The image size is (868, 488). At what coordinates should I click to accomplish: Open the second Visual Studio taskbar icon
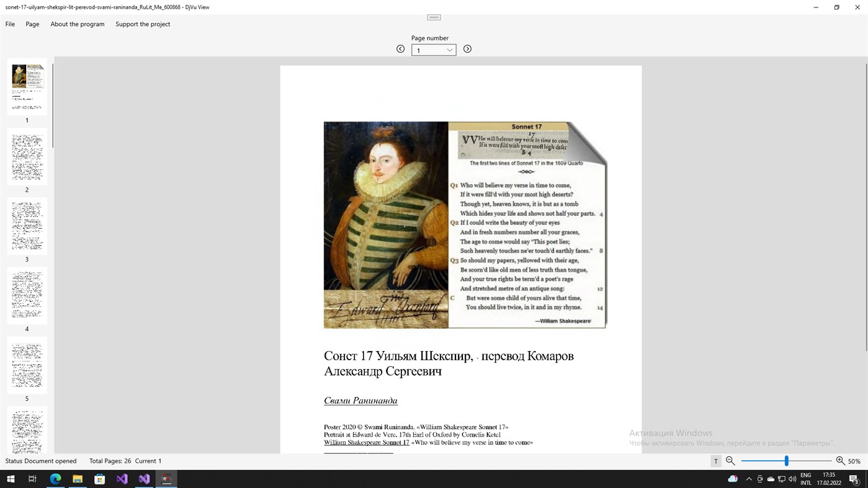[x=144, y=479]
